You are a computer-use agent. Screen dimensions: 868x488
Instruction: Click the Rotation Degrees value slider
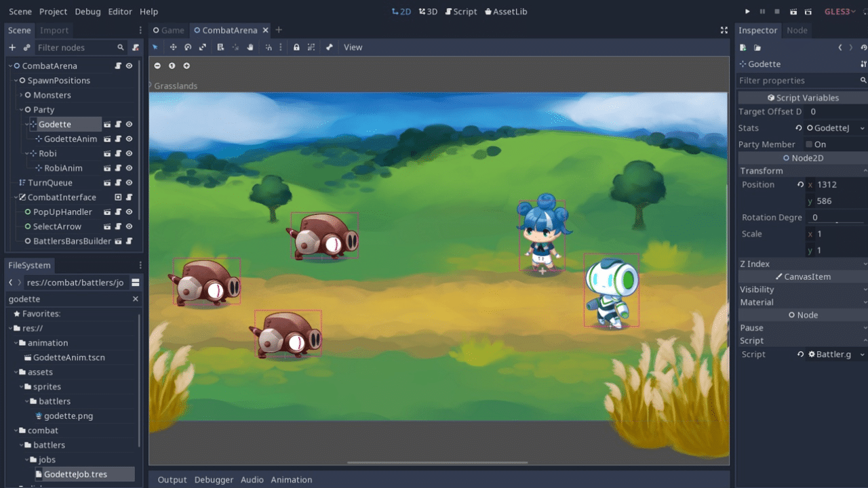(x=835, y=217)
